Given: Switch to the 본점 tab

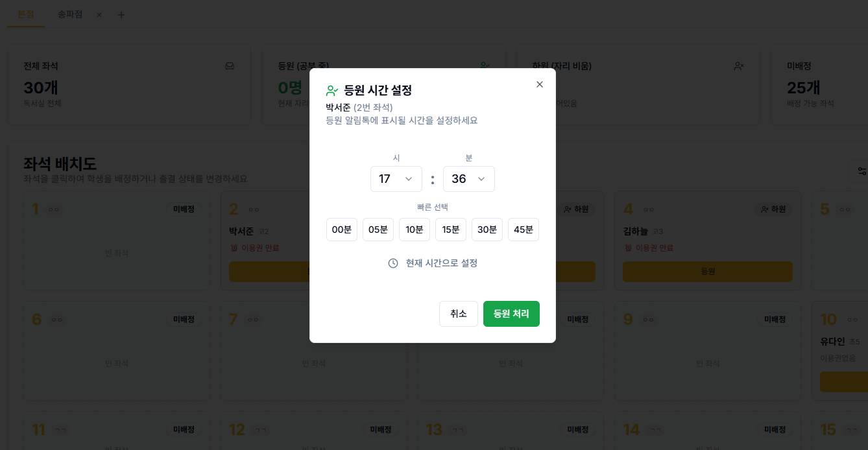Looking at the screenshot, I should [x=26, y=14].
